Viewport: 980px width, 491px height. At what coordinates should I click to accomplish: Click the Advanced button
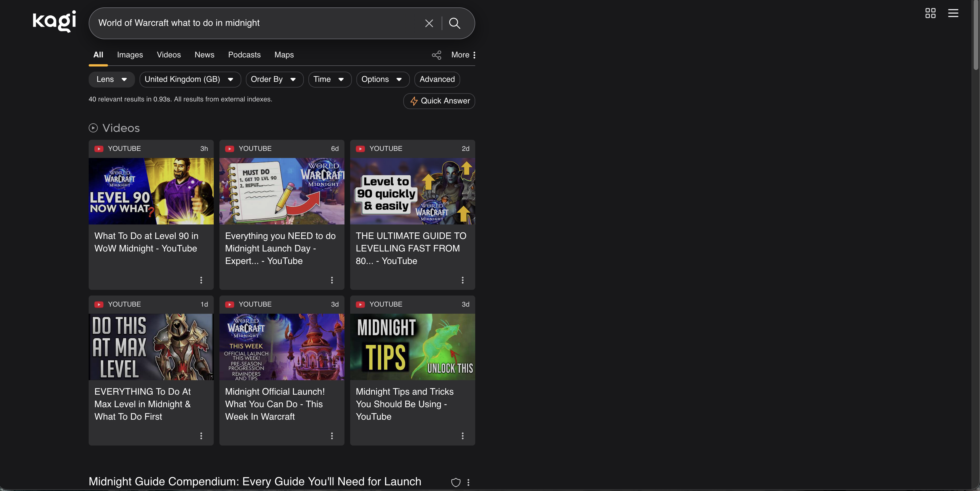pos(437,80)
